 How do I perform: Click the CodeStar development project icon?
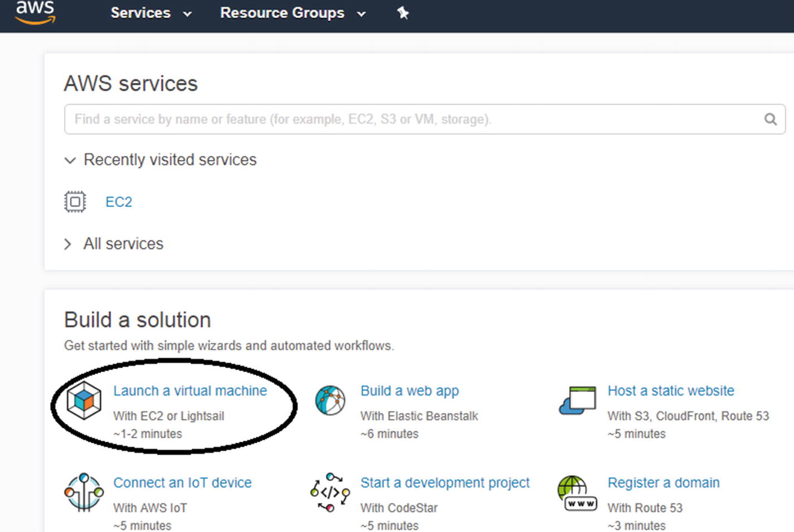pyautogui.click(x=330, y=492)
